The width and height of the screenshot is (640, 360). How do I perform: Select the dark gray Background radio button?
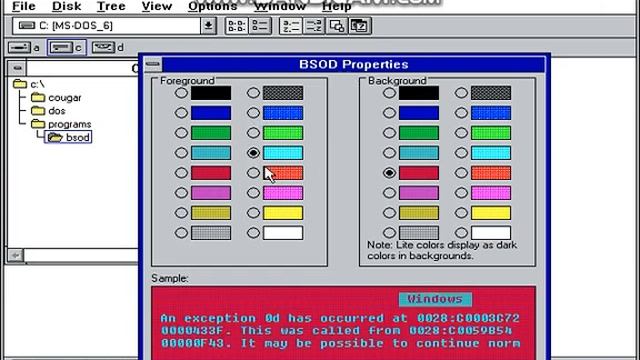click(461, 93)
